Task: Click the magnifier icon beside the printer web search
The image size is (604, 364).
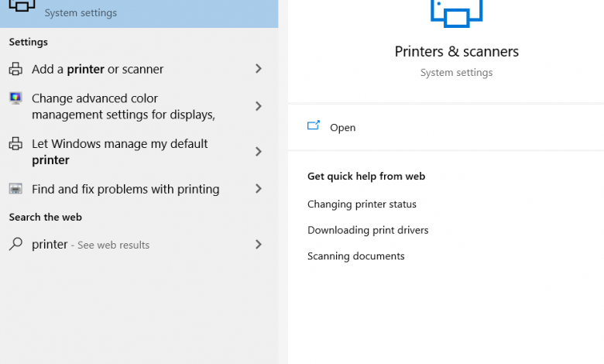Action: point(15,245)
